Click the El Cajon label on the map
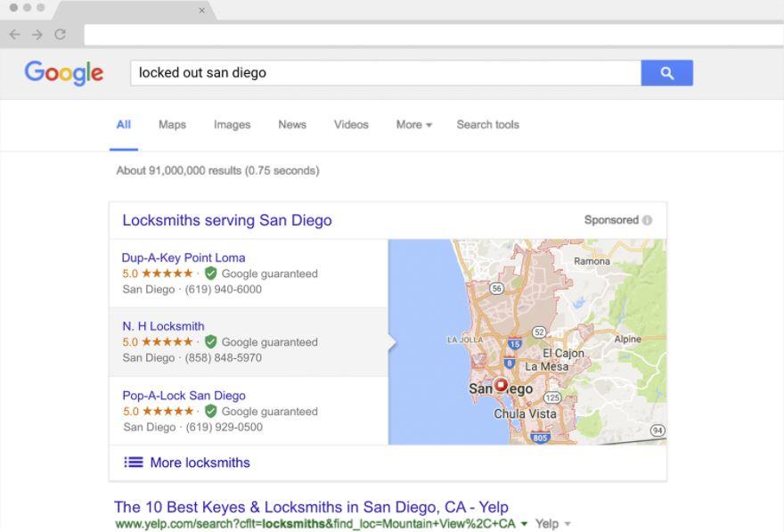The image size is (784, 532). (x=563, y=353)
